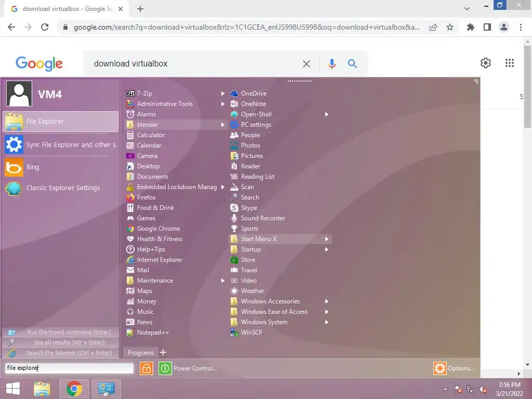Open Alarms clock icon

click(x=130, y=114)
